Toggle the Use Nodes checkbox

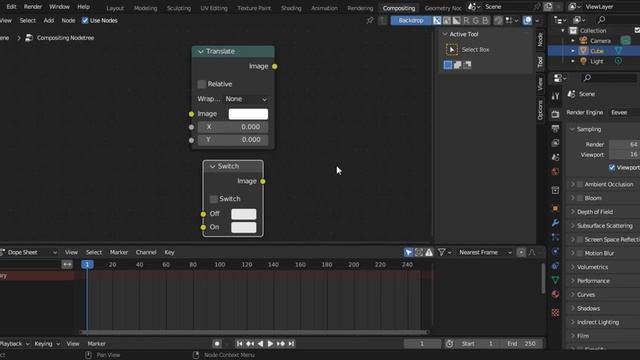(85, 20)
